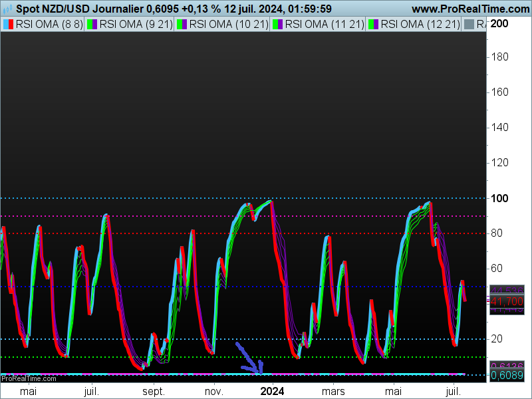Image resolution: width=532 pixels, height=399 pixels.
Task: Click the candlestick icon beside the chart title
Action: [x=7, y=8]
